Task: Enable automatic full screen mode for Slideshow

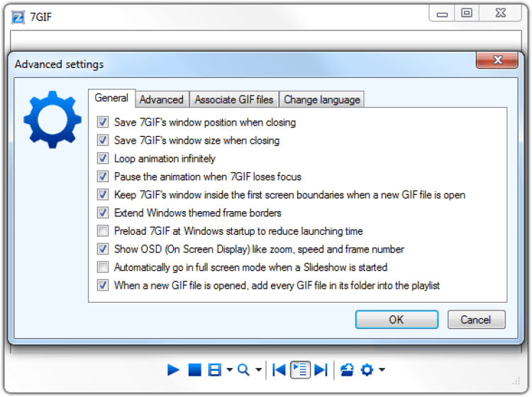Action: (103, 267)
